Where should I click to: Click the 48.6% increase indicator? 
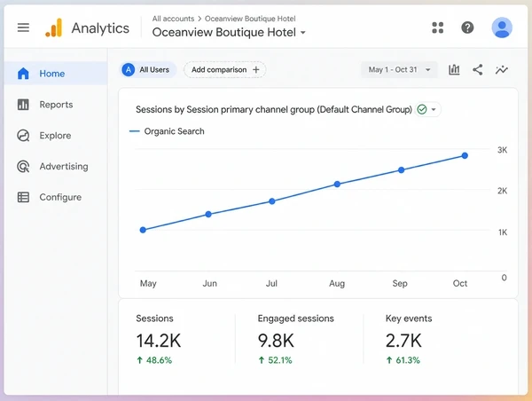(154, 360)
